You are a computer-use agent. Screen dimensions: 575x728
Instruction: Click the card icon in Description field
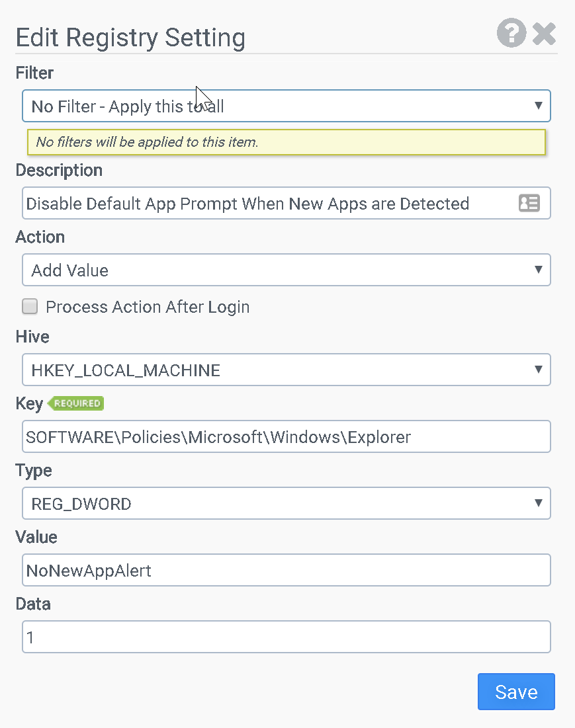529,204
